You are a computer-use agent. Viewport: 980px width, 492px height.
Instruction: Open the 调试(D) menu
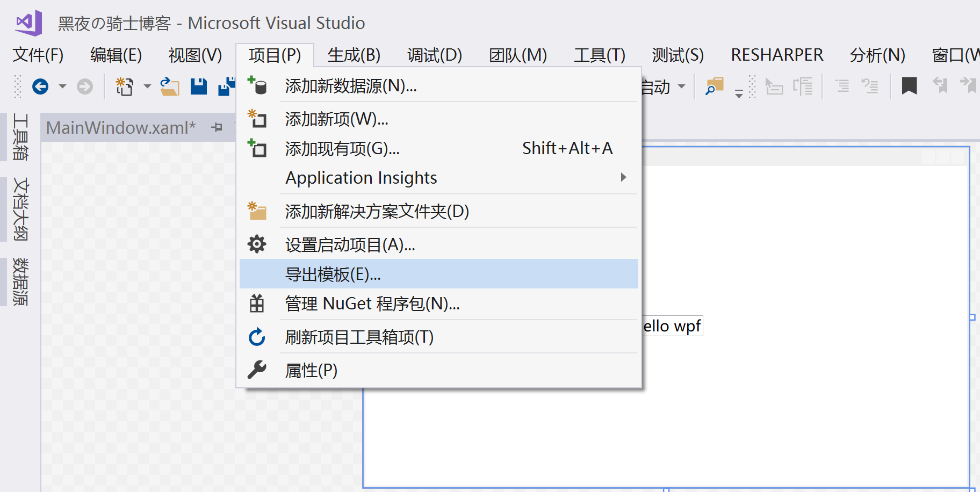point(434,55)
